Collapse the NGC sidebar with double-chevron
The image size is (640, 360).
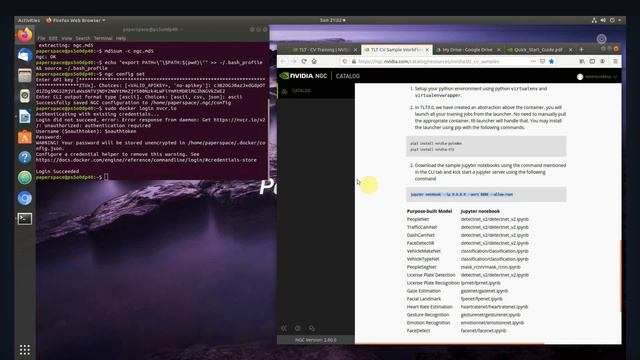click(284, 328)
